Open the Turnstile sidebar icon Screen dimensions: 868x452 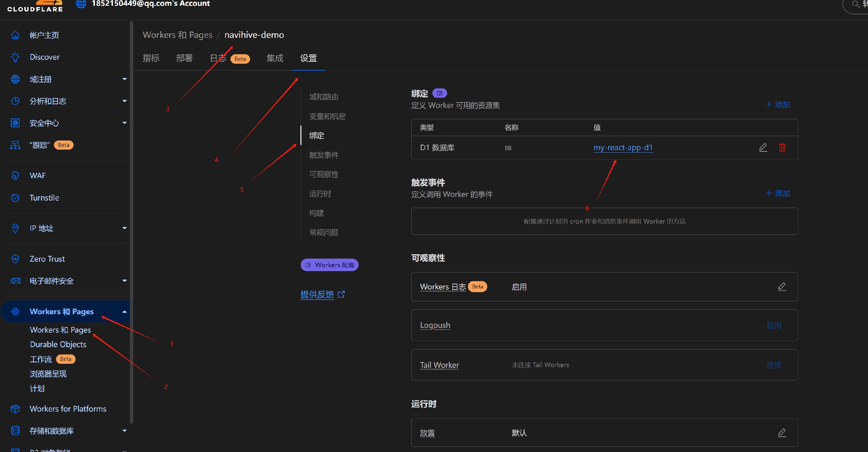(15, 197)
